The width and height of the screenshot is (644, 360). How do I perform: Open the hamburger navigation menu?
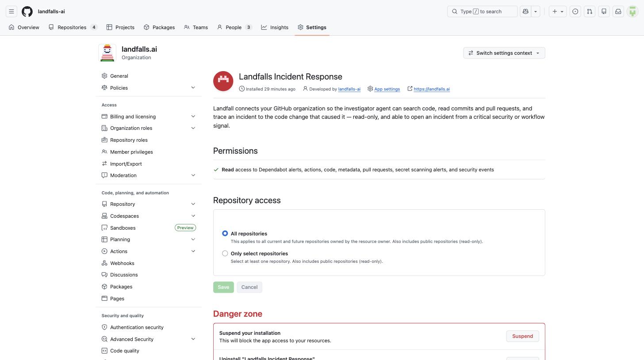pos(11,11)
